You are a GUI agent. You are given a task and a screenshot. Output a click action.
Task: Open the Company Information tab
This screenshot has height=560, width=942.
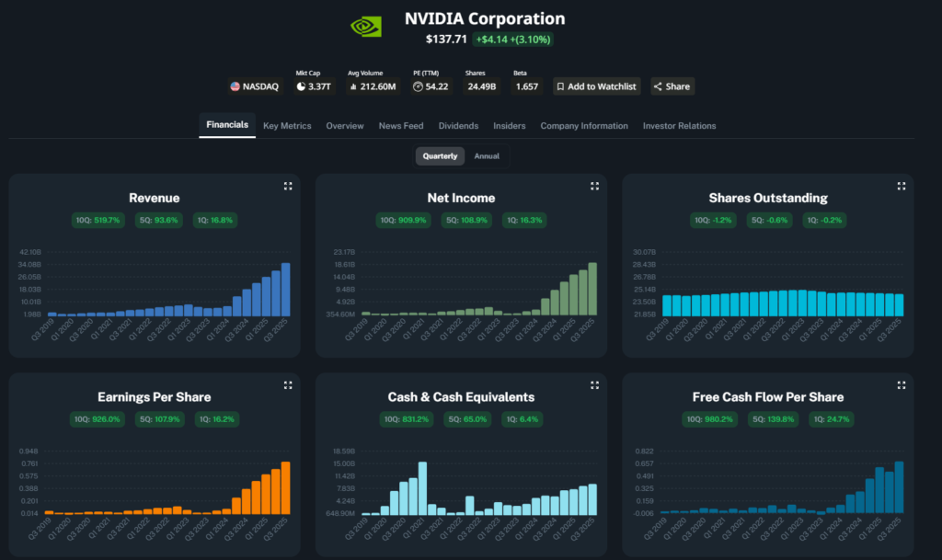tap(584, 126)
